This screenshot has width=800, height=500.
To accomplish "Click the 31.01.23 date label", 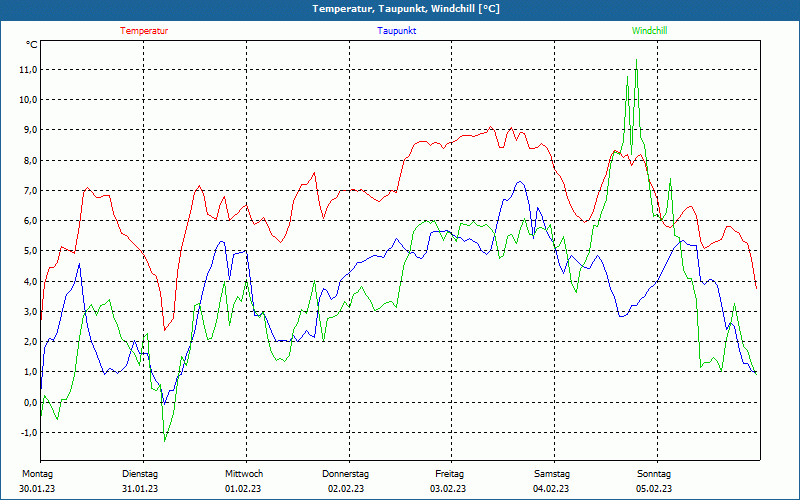I will 140,489.
